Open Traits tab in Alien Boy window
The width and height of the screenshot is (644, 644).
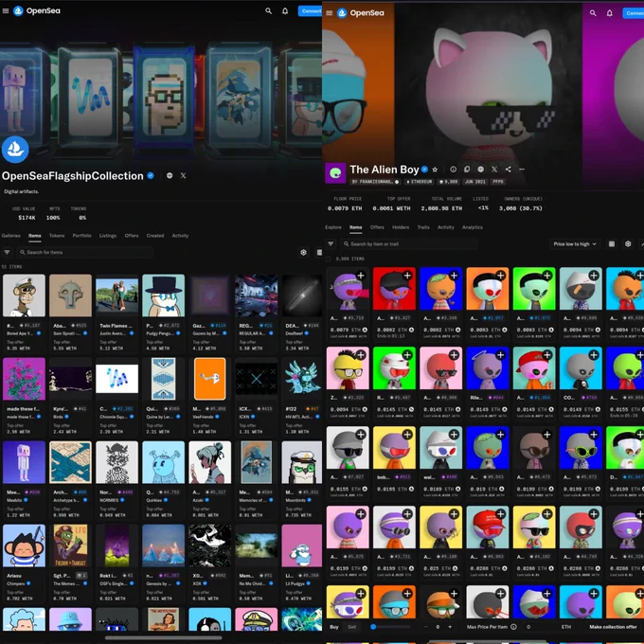(x=423, y=227)
